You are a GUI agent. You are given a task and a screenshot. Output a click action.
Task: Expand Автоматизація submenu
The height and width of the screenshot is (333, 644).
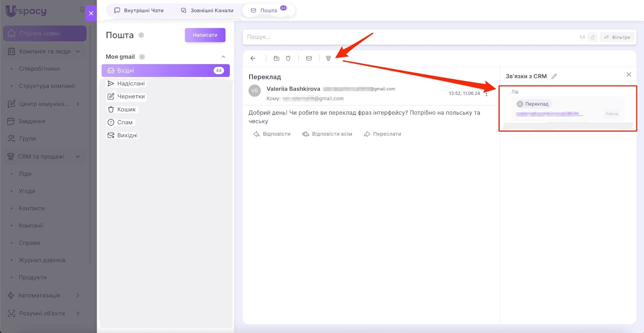[78, 295]
